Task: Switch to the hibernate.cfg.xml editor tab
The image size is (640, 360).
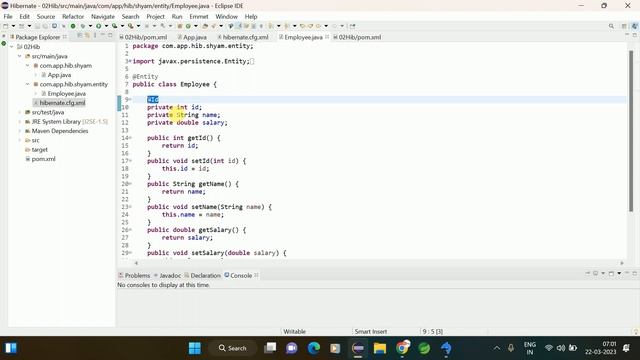Action: tap(243, 37)
